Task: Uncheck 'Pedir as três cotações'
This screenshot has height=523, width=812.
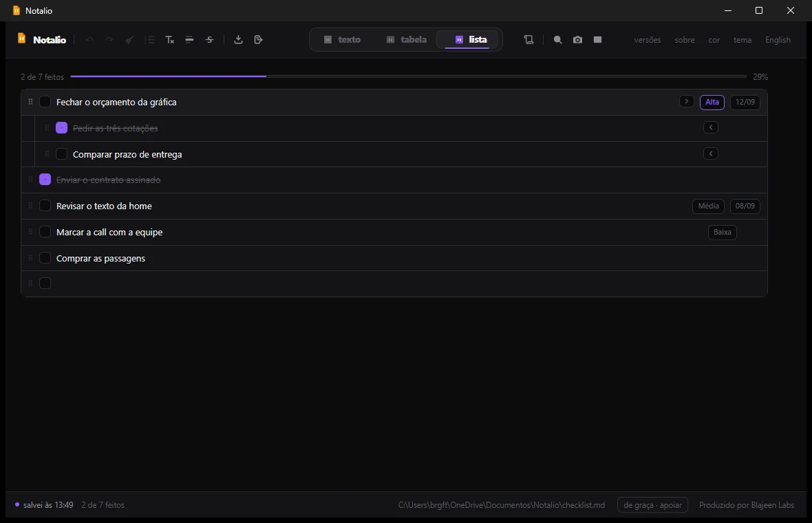Action: click(x=62, y=128)
